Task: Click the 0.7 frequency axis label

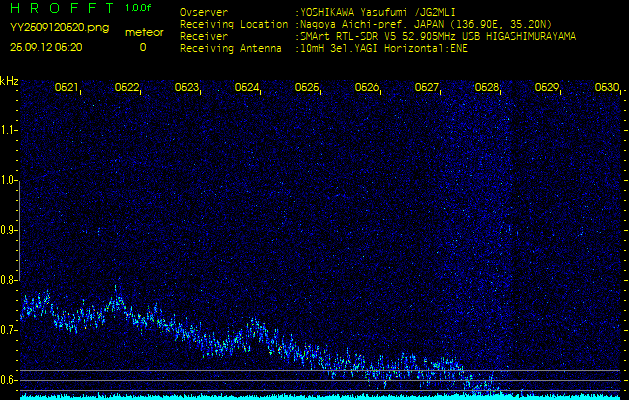Action: tap(9, 330)
